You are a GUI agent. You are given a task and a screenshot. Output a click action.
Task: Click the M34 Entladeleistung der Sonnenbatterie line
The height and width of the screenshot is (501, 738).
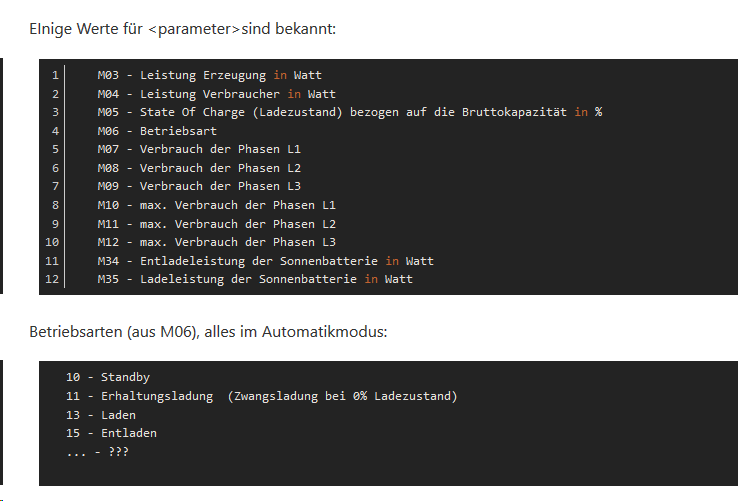[265, 261]
